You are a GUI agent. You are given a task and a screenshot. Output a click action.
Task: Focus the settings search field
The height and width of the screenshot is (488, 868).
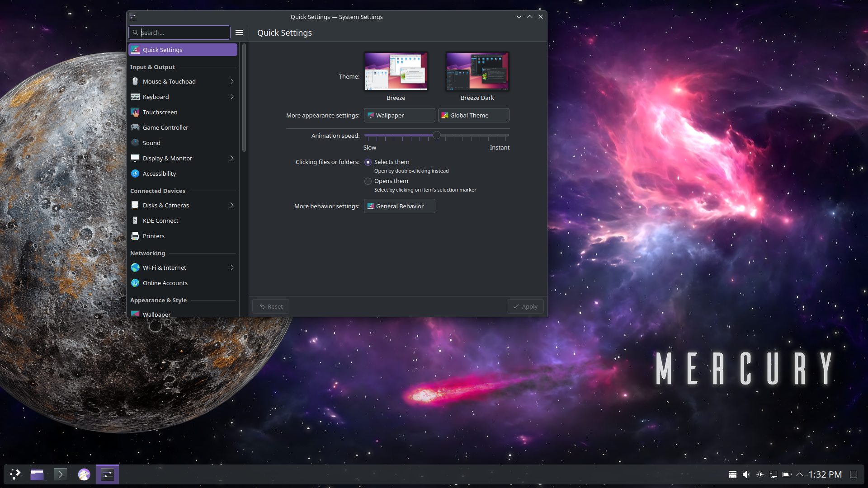tap(179, 33)
